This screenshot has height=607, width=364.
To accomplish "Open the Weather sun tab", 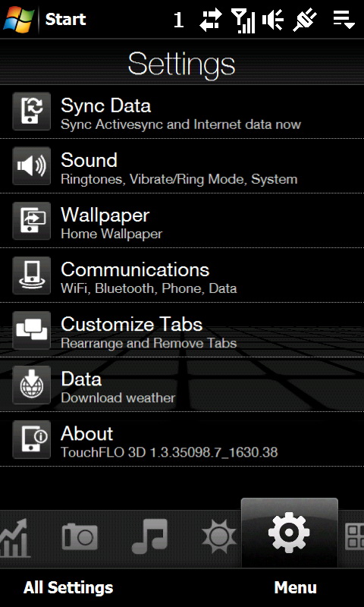I will coord(219,536).
